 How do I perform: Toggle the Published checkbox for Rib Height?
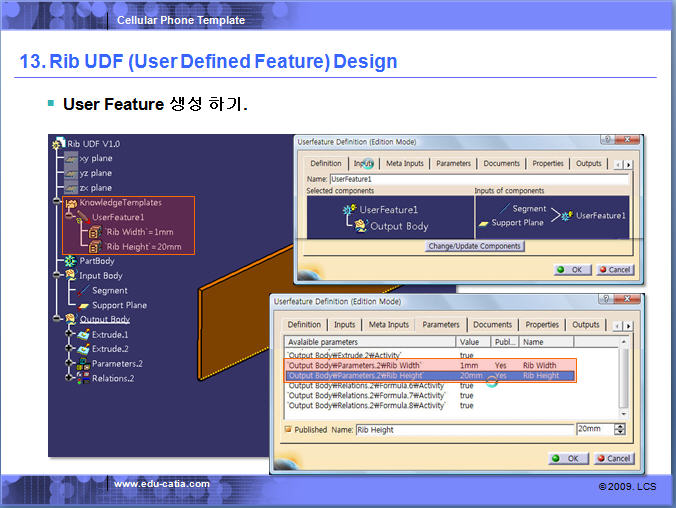(290, 430)
